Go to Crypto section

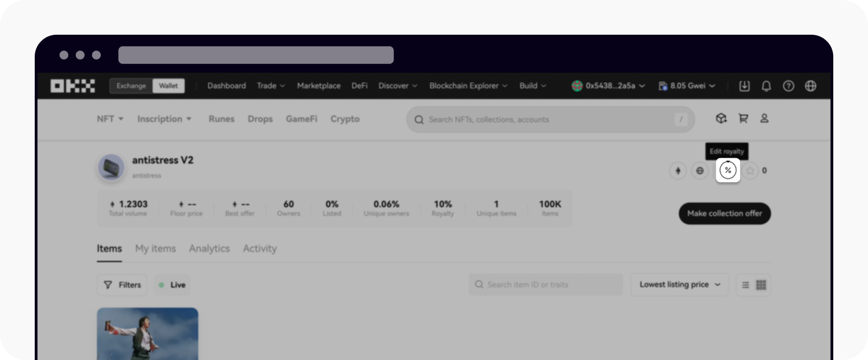tap(345, 119)
